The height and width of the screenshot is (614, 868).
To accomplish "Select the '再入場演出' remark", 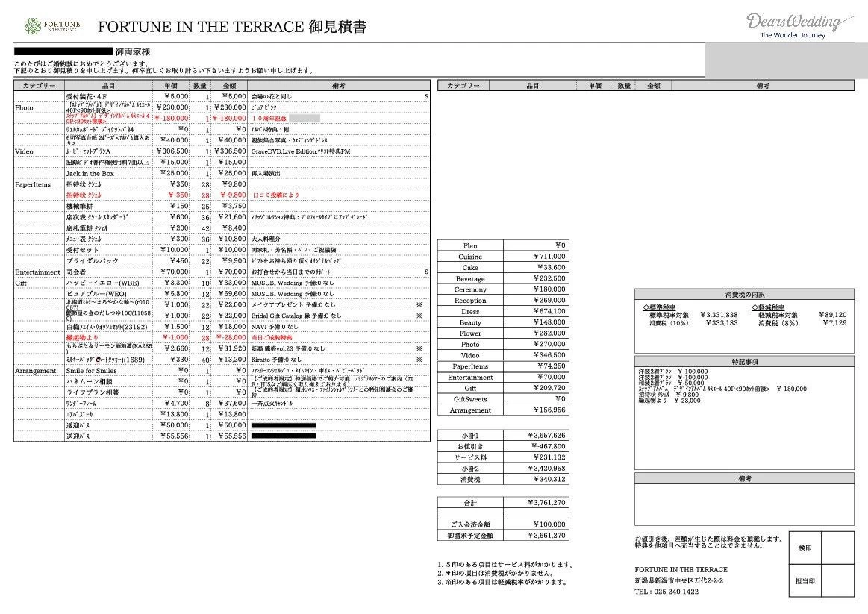I will pyautogui.click(x=266, y=173).
